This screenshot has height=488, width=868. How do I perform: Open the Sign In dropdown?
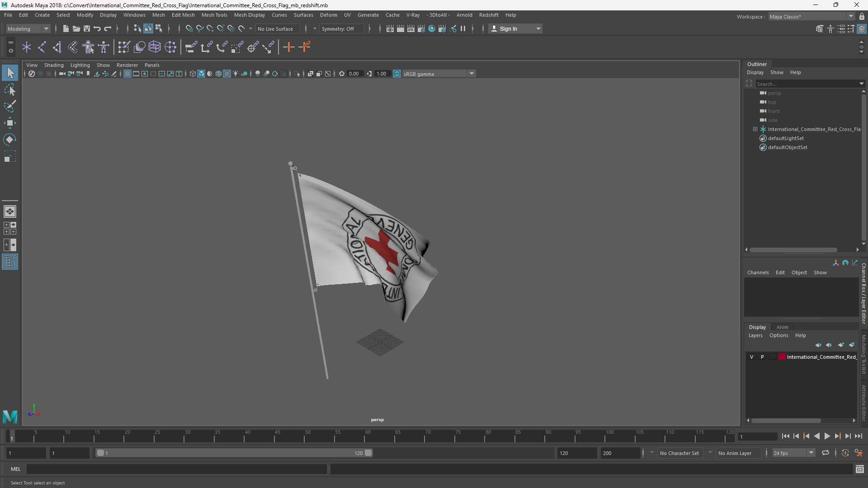coord(516,29)
